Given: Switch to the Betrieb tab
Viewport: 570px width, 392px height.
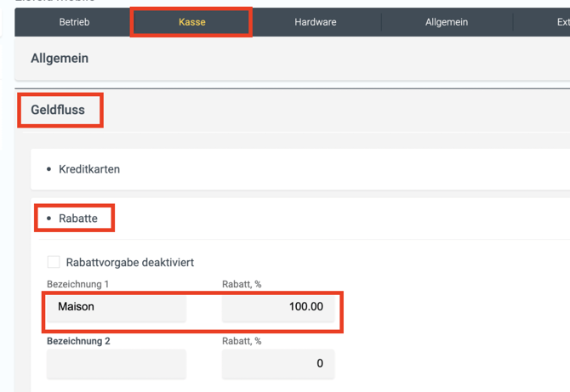Looking at the screenshot, I should [74, 22].
